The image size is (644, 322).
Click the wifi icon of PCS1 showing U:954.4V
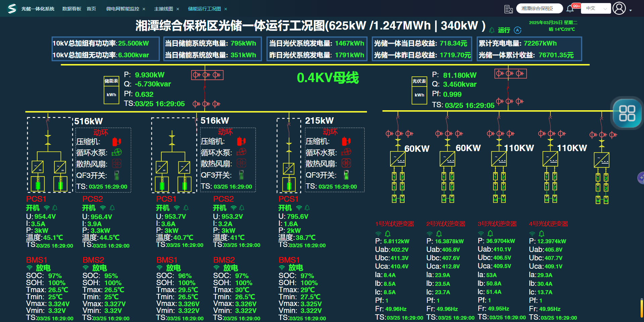click(x=47, y=208)
